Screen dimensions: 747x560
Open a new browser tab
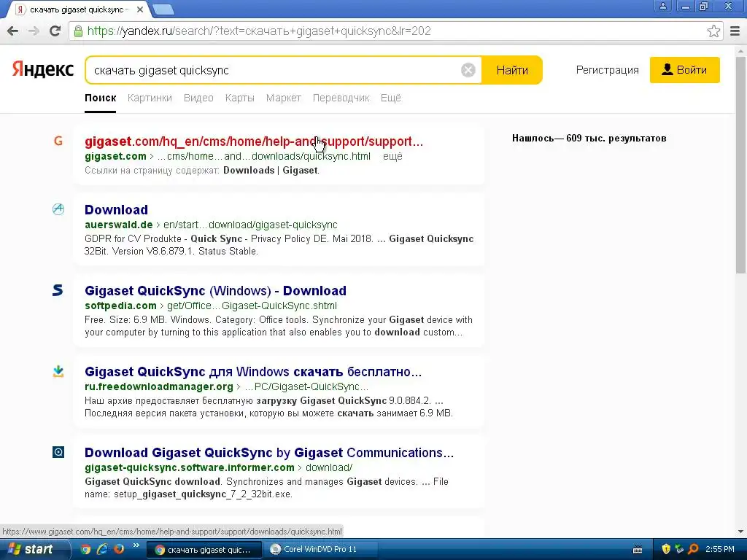point(163,9)
